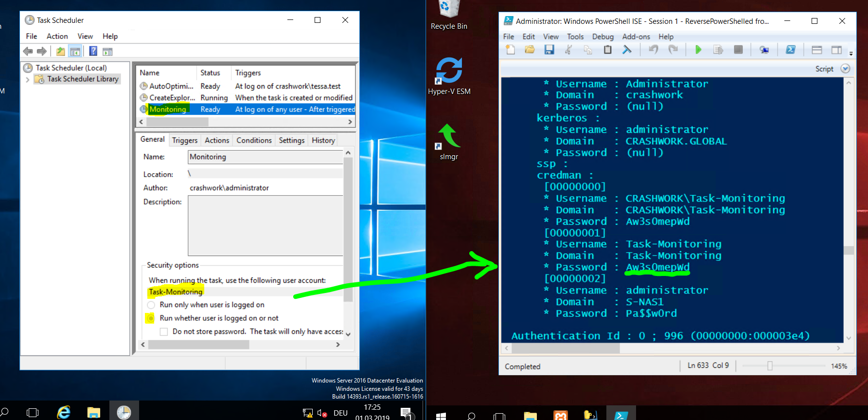Click Name column header in task list
The width and height of the screenshot is (868, 420).
pyautogui.click(x=167, y=73)
